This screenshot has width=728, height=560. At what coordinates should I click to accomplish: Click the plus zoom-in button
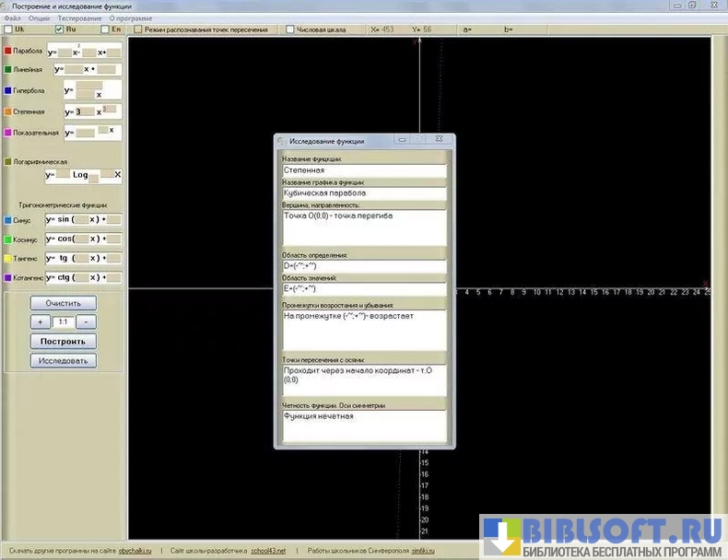point(41,322)
